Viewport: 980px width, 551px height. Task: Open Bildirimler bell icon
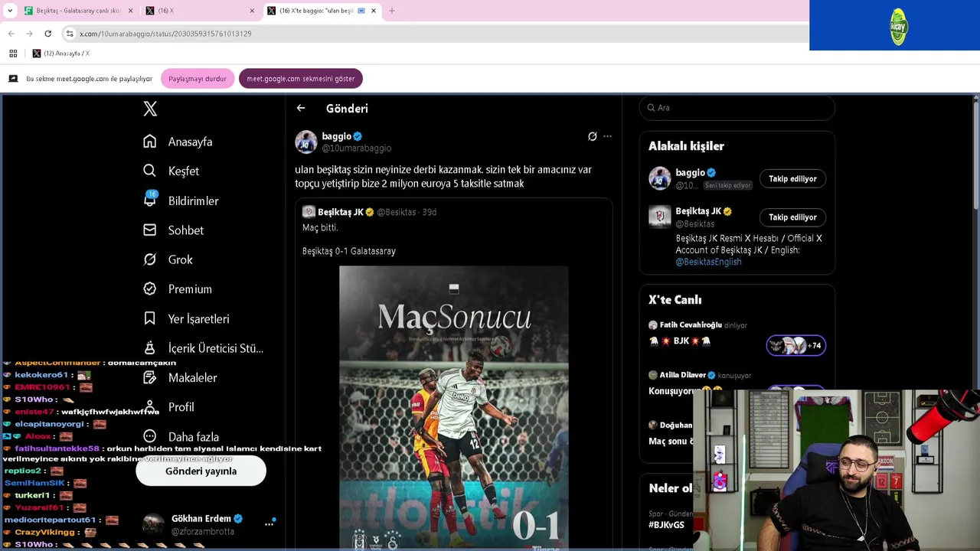coord(150,200)
